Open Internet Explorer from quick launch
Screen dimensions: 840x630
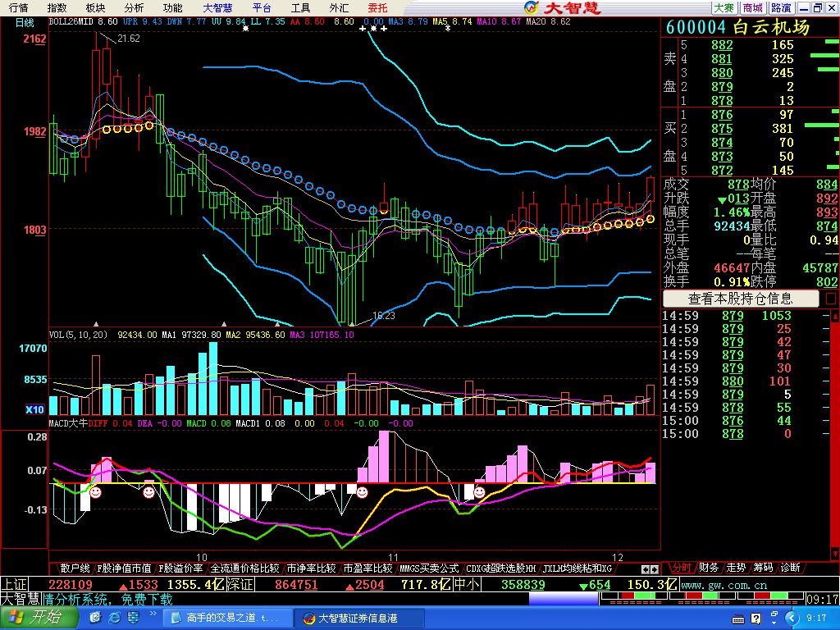coord(114,619)
